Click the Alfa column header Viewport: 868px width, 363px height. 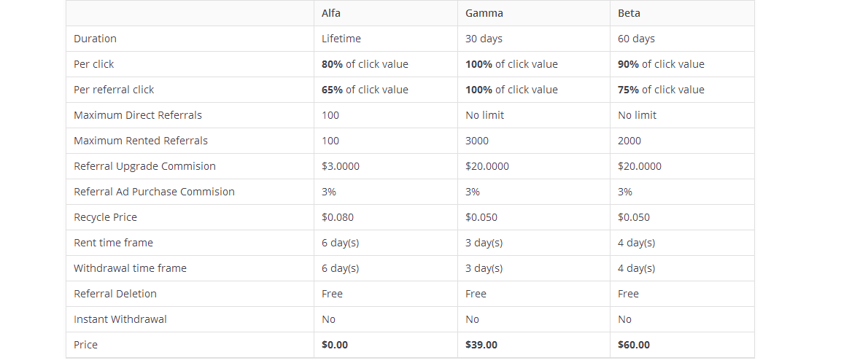point(332,13)
